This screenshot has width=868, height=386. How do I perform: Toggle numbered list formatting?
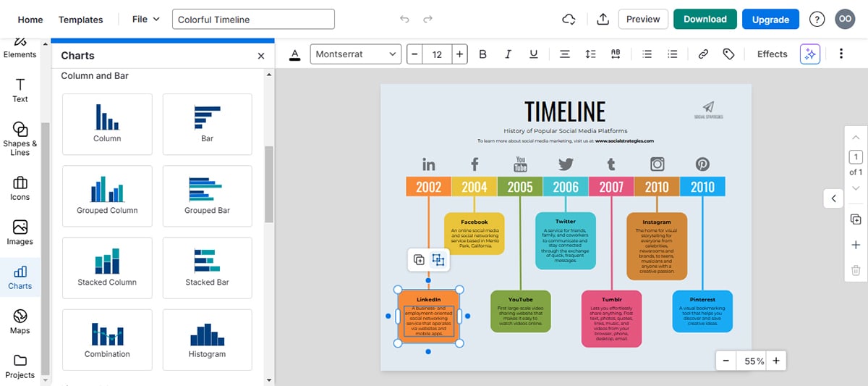click(x=673, y=54)
